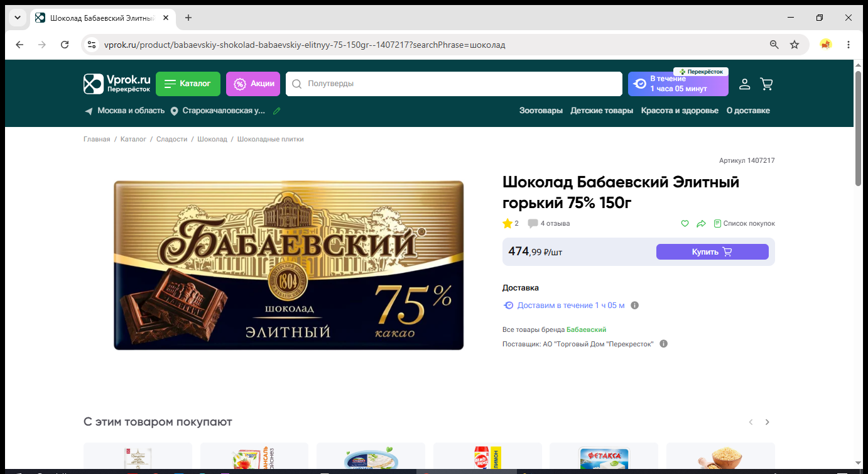The height and width of the screenshot is (474, 868).
Task: Close the Шоколад Бабаевский tab
Action: pyautogui.click(x=166, y=18)
